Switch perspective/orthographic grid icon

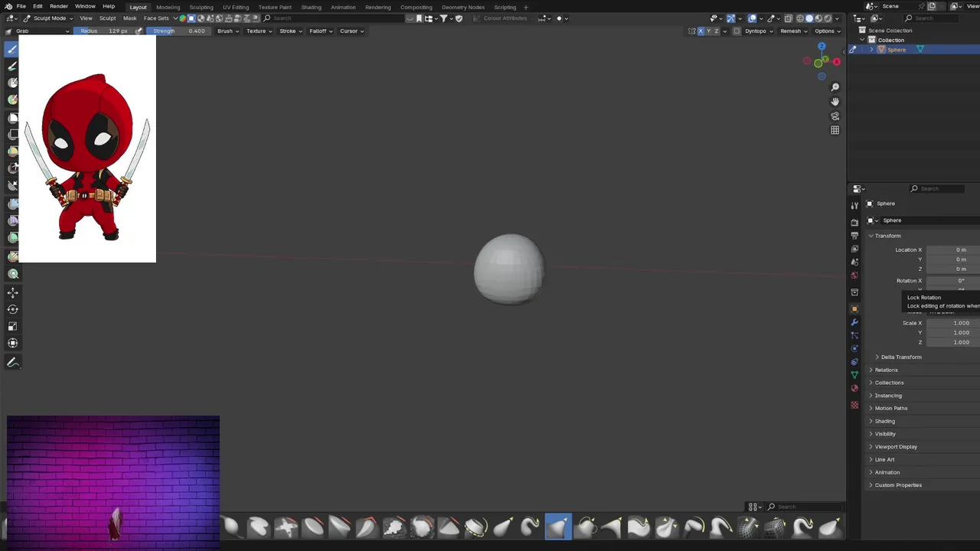(x=835, y=130)
